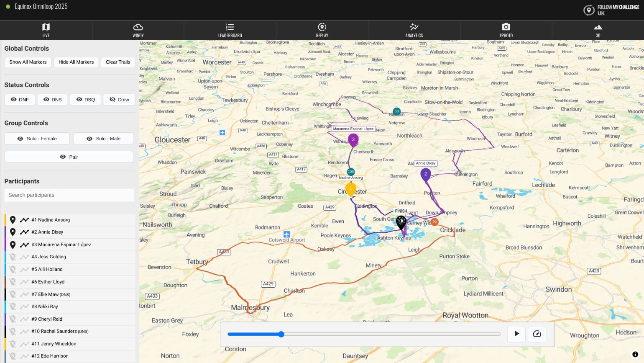Image resolution: width=644 pixels, height=363 pixels.
Task: Toggle Solo - Female group visibility
Action: (37, 139)
